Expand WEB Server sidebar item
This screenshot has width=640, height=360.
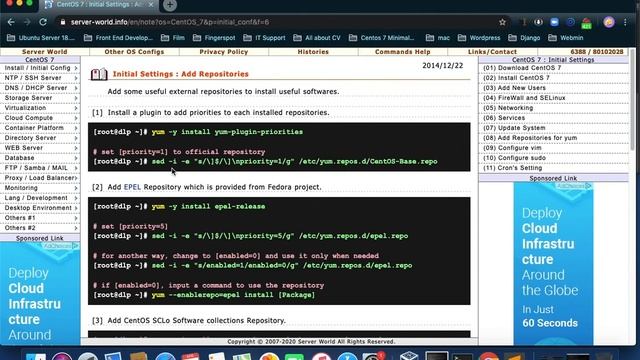point(40,148)
